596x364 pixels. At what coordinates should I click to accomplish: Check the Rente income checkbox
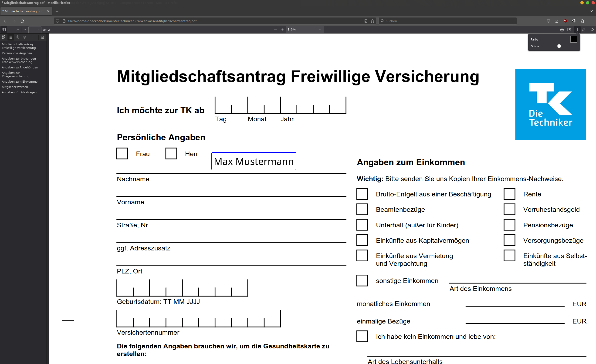tap(509, 194)
